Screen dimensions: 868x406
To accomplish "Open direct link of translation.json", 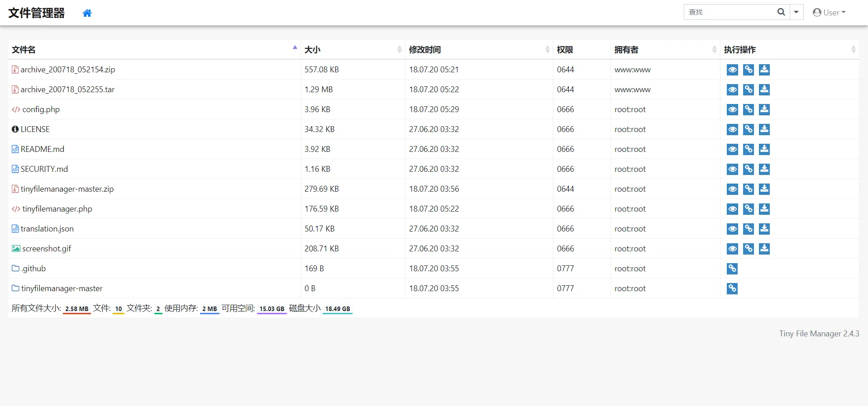I will click(x=749, y=229).
